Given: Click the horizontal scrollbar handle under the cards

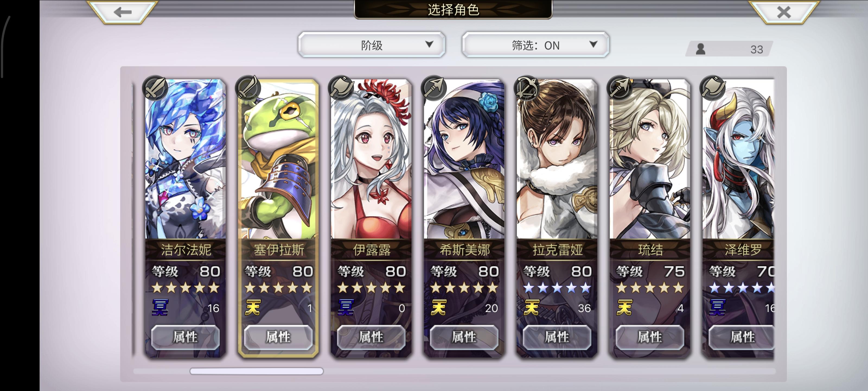Looking at the screenshot, I should point(256,371).
